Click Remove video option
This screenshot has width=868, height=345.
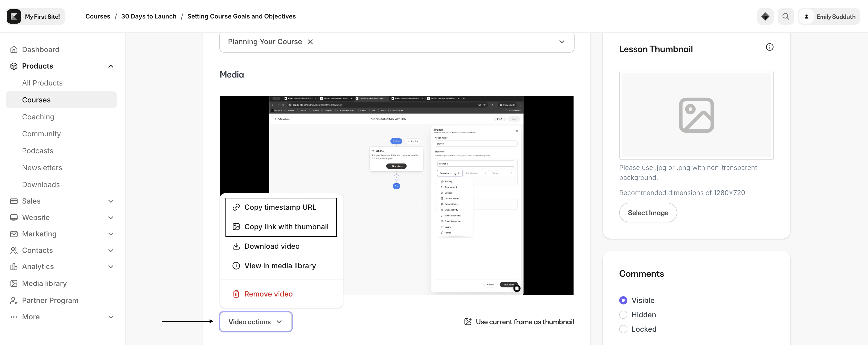point(268,294)
